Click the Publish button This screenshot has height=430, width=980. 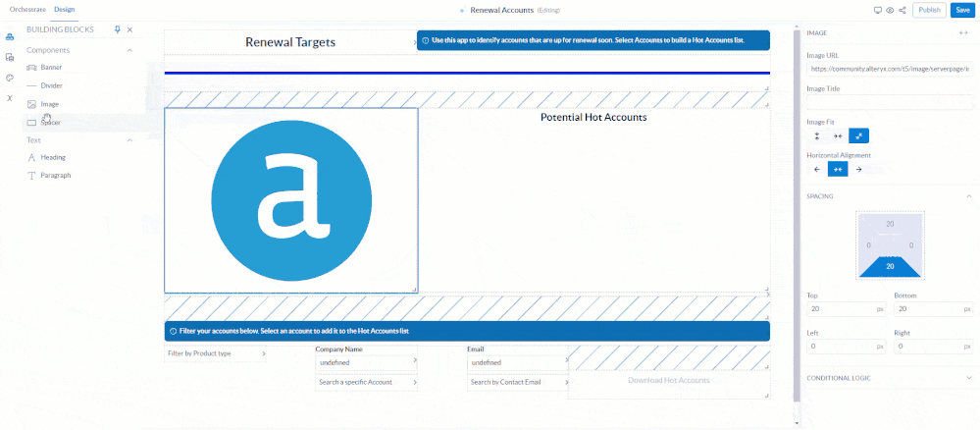point(929,10)
